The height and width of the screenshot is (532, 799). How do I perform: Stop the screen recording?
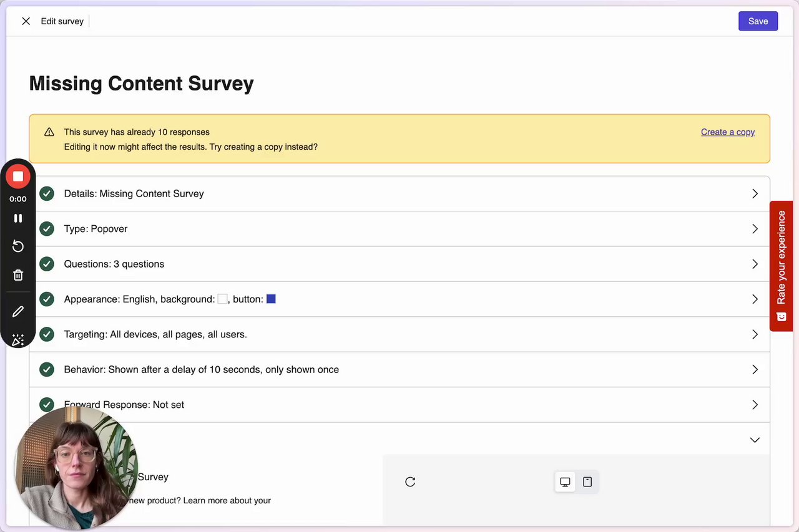pos(18,177)
